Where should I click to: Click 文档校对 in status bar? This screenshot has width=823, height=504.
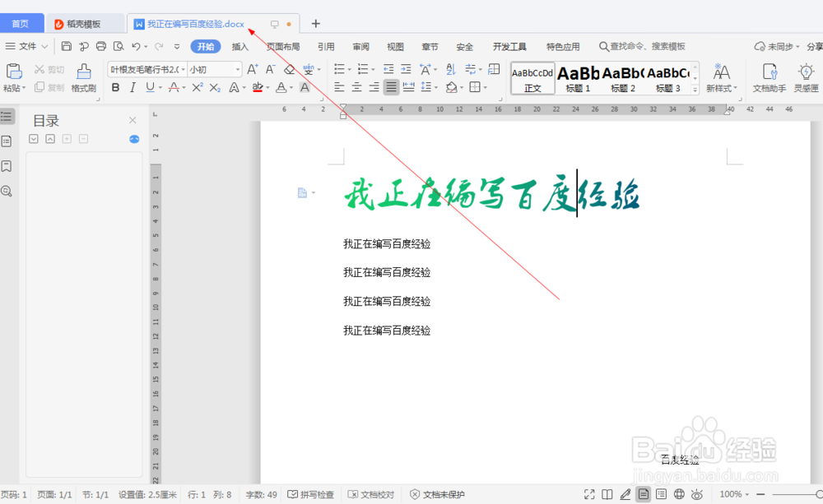[x=371, y=495]
